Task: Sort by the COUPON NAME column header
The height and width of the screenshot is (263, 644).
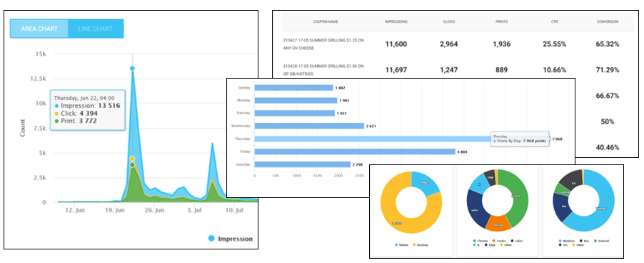Action: [326, 21]
